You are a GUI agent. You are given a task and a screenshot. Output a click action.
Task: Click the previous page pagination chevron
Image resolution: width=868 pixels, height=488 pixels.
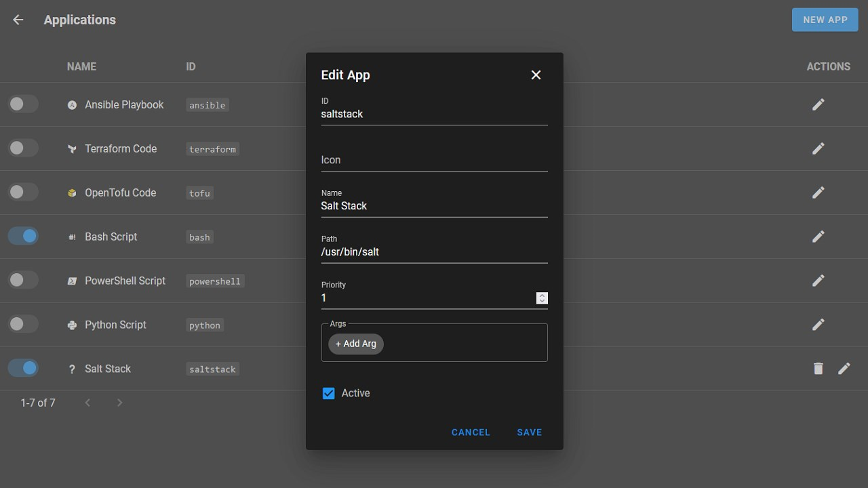tap(87, 402)
